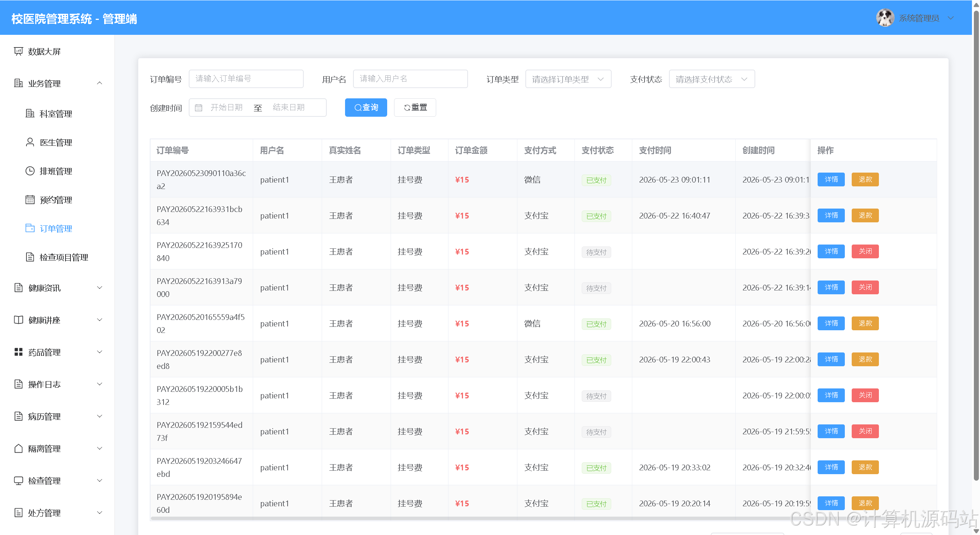
Task: Go to 排班管理 page
Action: (x=57, y=171)
